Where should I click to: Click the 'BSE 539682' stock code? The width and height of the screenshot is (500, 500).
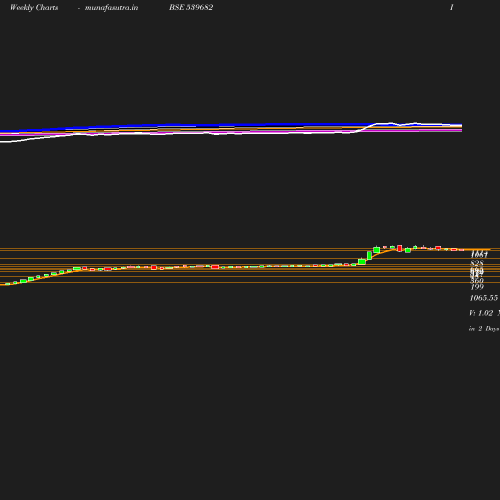(x=191, y=7)
